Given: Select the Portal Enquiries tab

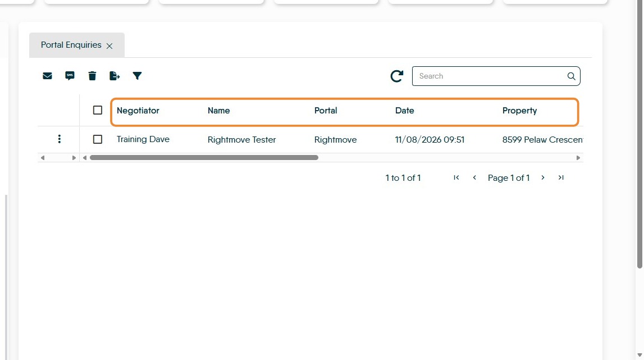Looking at the screenshot, I should [x=71, y=45].
